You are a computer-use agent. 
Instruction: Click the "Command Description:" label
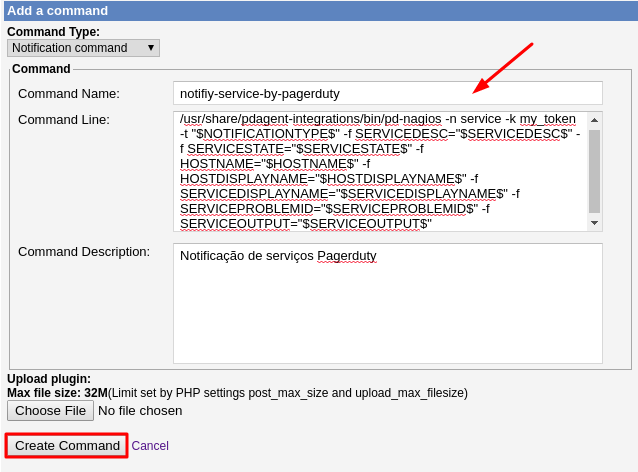84,252
